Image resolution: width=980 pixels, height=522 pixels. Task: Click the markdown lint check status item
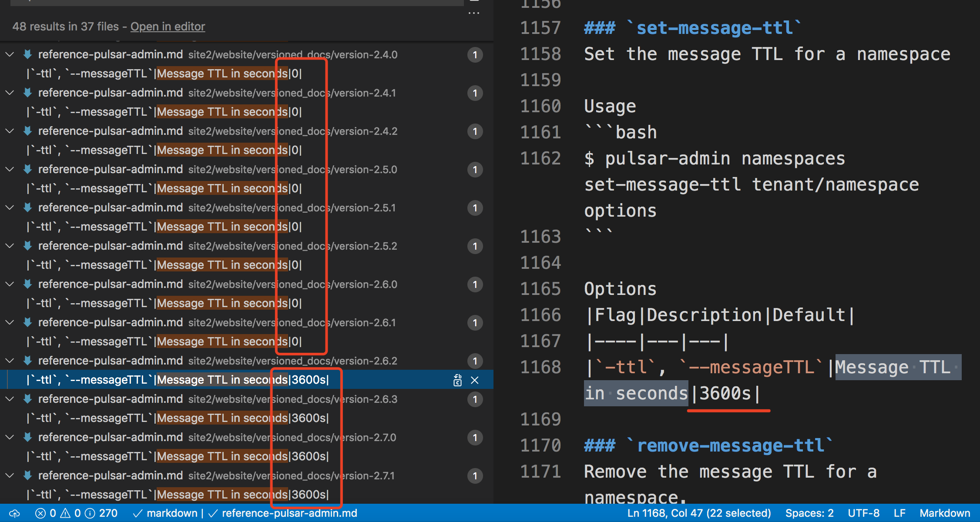click(x=165, y=513)
